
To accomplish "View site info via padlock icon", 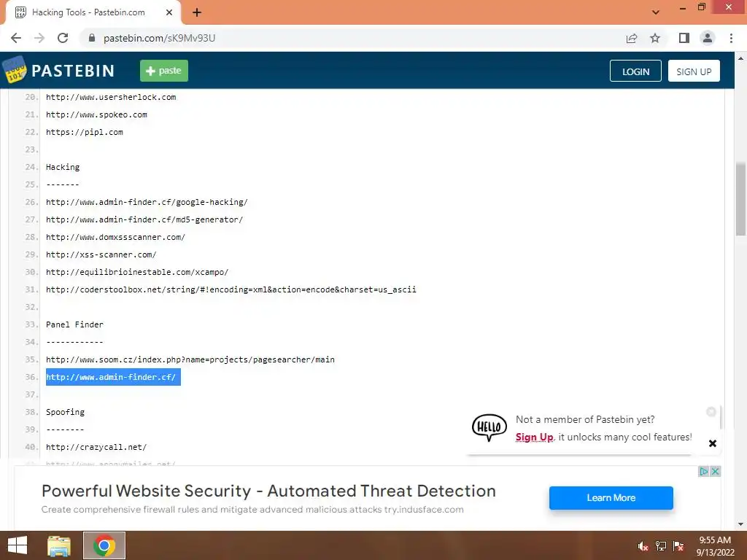I will tap(92, 38).
